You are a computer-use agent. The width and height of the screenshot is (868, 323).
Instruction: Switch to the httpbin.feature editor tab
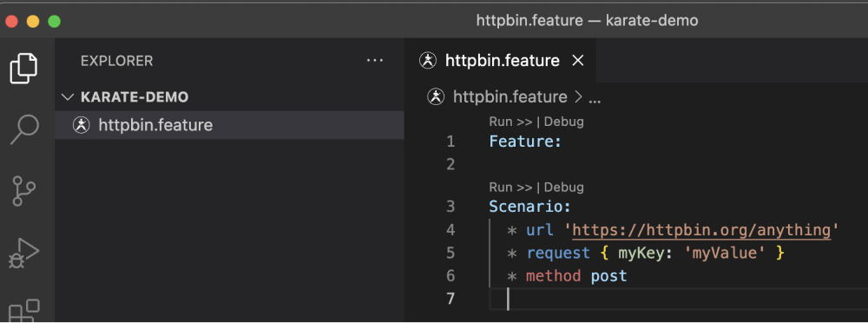tap(502, 61)
